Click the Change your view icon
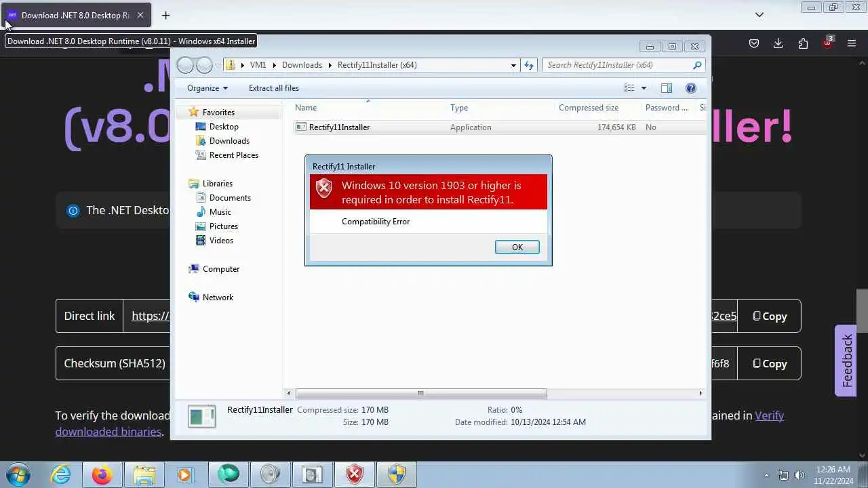Viewport: 868px width, 488px height. [x=629, y=88]
